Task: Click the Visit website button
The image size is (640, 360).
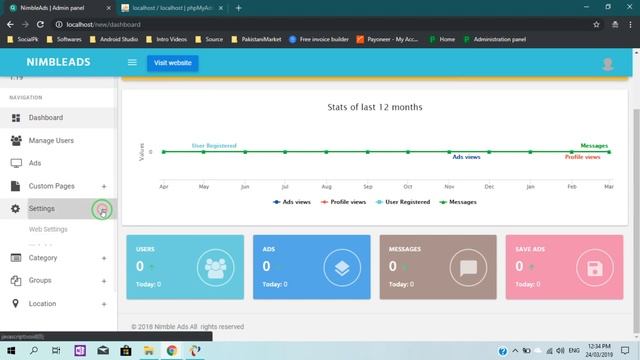Action: (x=173, y=63)
